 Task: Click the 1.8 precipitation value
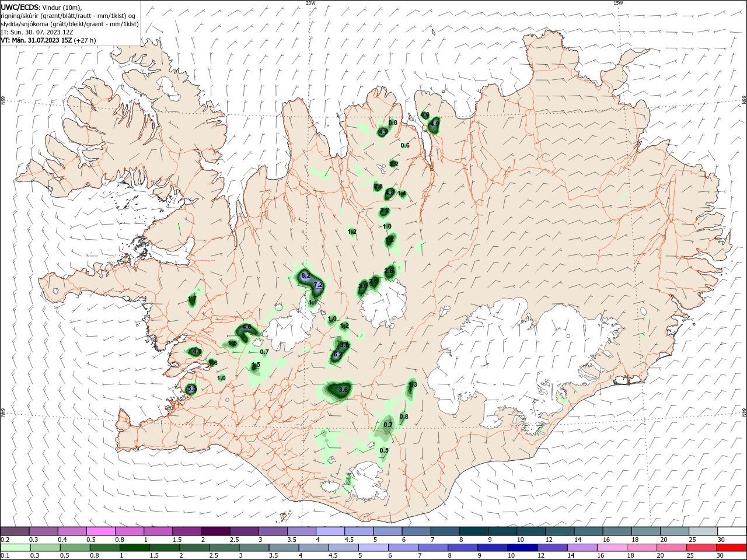click(389, 239)
